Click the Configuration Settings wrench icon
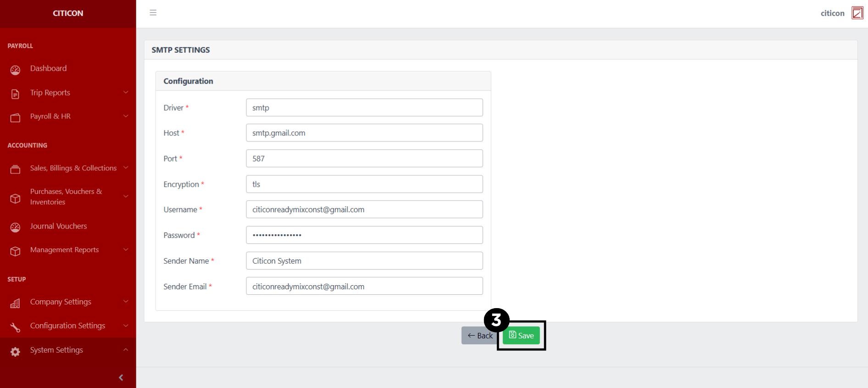 15,327
